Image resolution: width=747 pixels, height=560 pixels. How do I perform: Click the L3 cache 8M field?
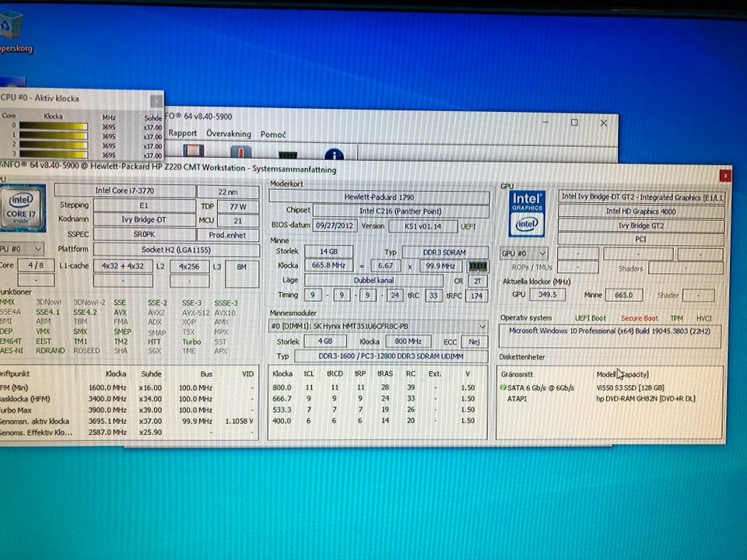(241, 273)
